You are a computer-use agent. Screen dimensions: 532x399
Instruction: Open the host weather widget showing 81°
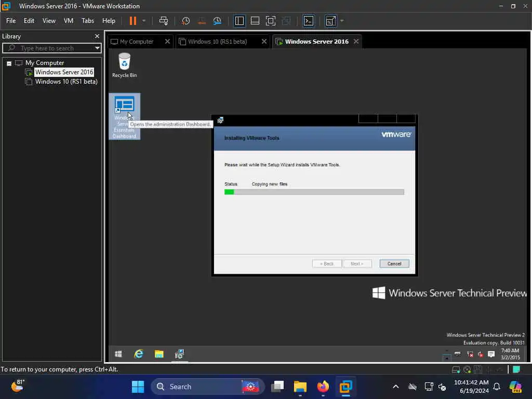pos(18,386)
